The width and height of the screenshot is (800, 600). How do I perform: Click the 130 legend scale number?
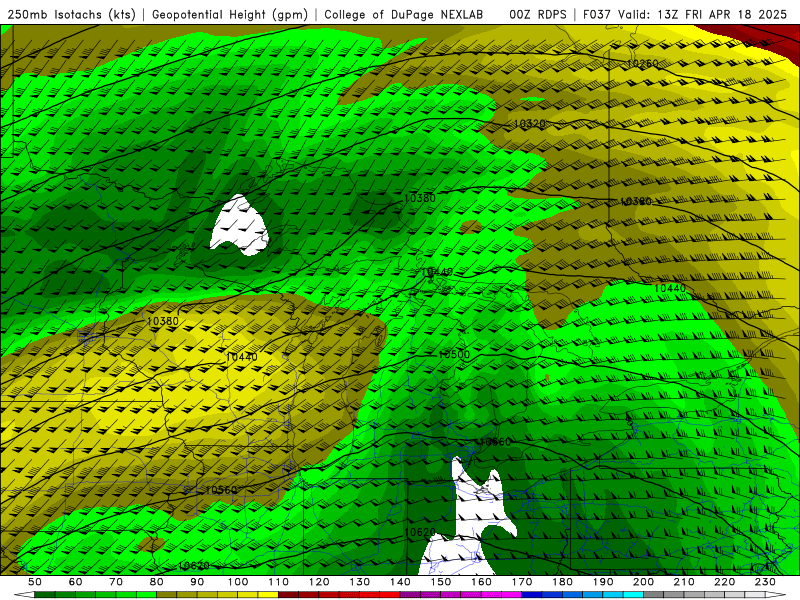(360, 582)
